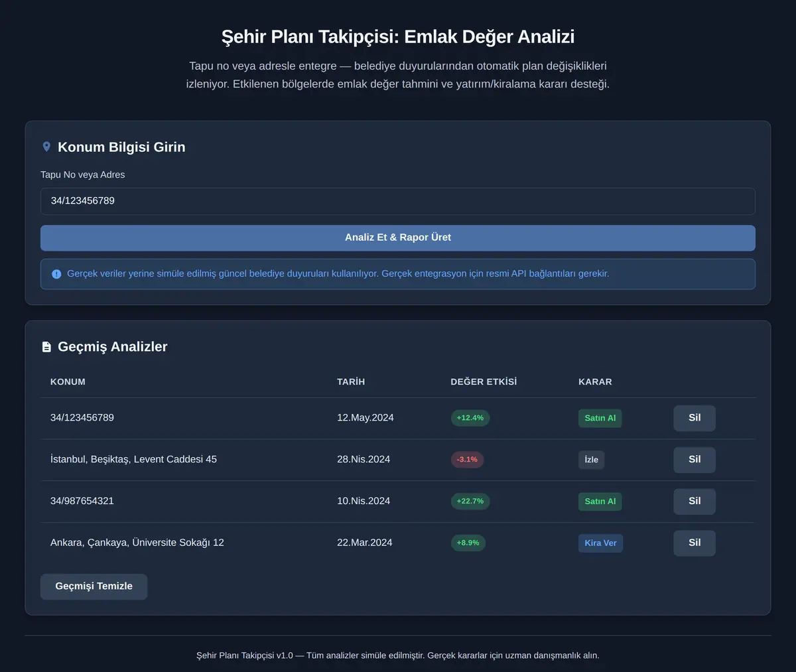Click the TARİH column header
Image resolution: width=796 pixels, height=672 pixels.
point(351,382)
